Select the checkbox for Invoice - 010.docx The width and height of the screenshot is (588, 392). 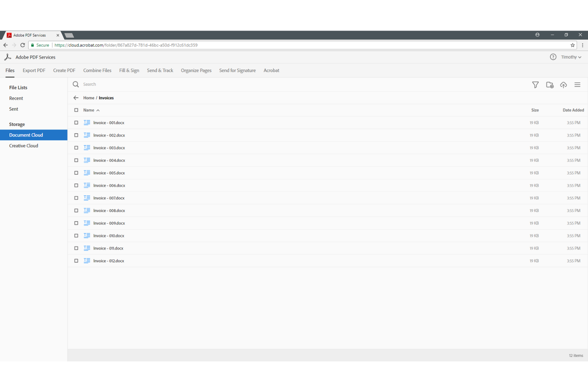[x=76, y=236]
